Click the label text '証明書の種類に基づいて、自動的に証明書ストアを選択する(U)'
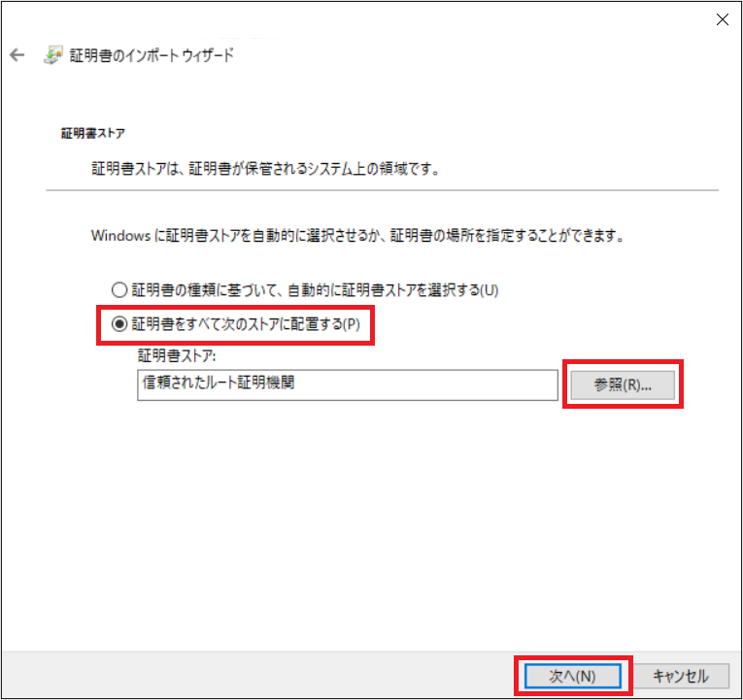 click(314, 289)
